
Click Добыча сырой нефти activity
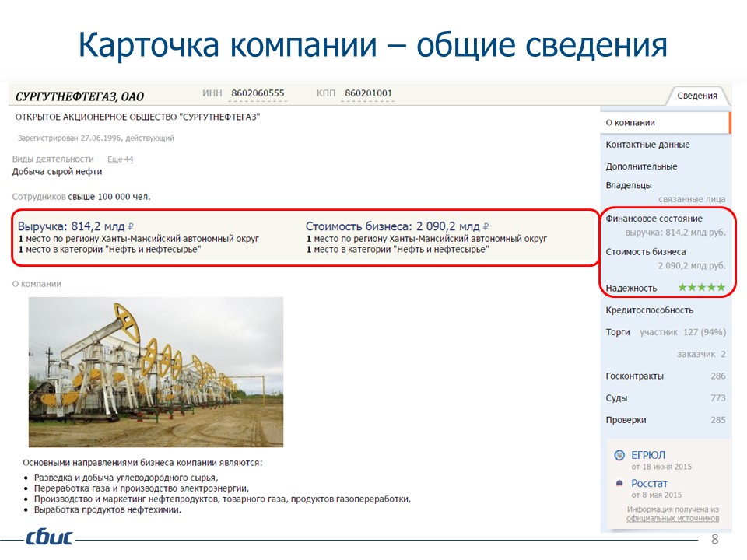(57, 171)
